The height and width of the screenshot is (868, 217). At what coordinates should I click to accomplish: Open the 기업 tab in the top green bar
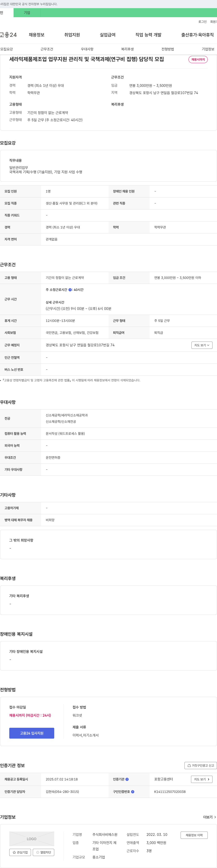27,12
